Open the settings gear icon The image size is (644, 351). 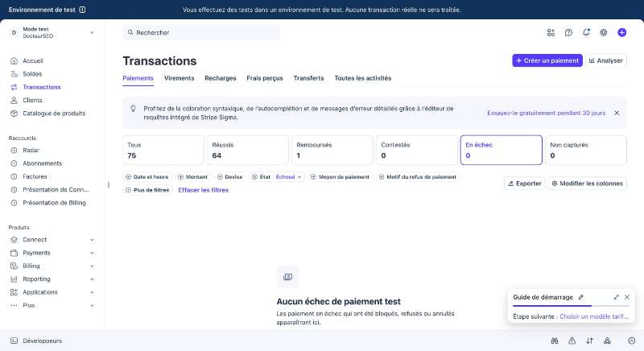point(603,32)
